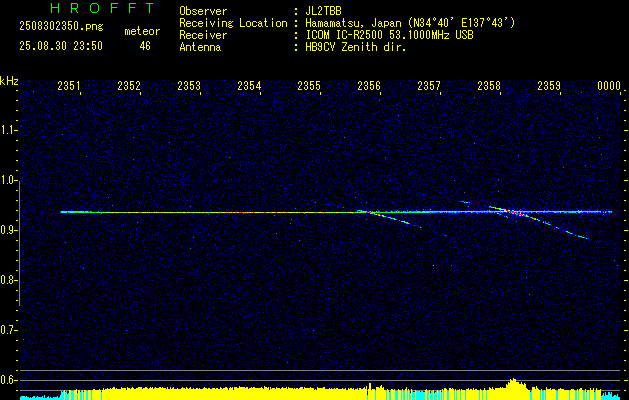Click the 2358 time marker

point(489,86)
